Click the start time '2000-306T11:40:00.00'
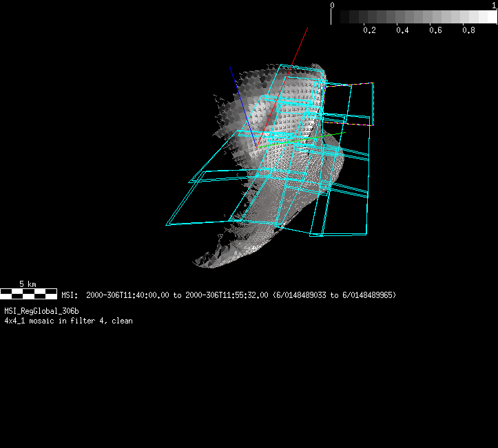498x448 pixels. coord(127,295)
